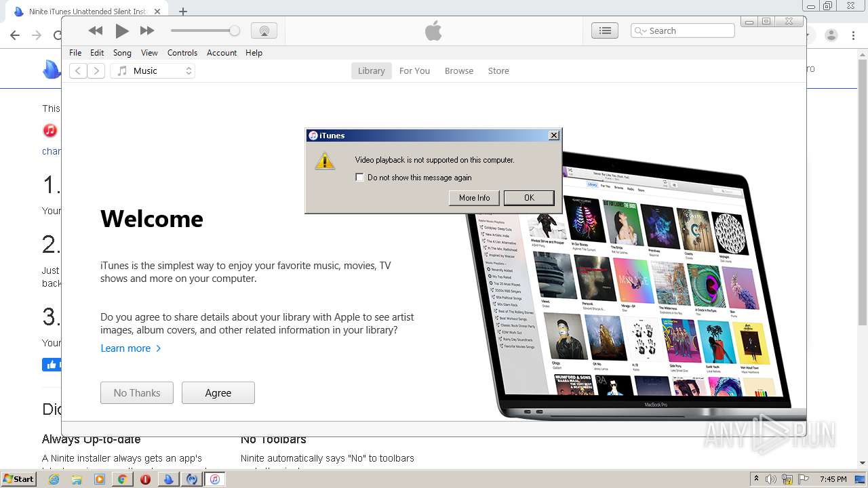
Task: Adjust the iTunes volume slider knob
Action: 235,30
